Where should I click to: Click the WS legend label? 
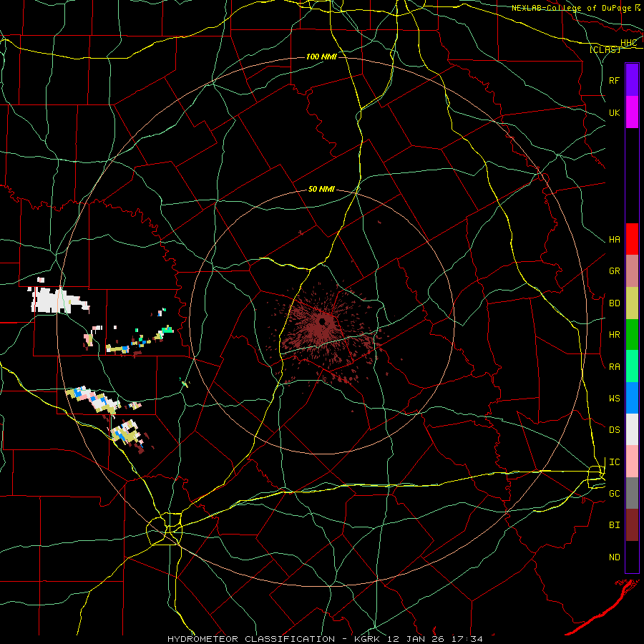[614, 399]
